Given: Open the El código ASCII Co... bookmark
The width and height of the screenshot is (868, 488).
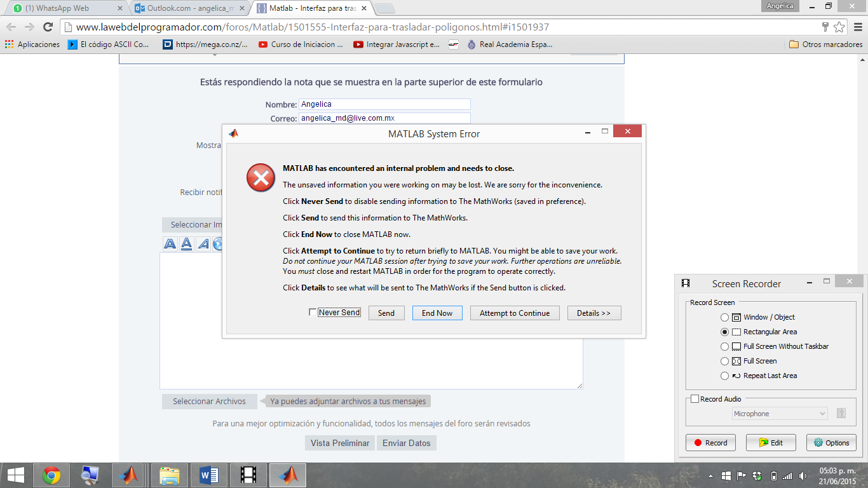Looking at the screenshot, I should pyautogui.click(x=109, y=44).
